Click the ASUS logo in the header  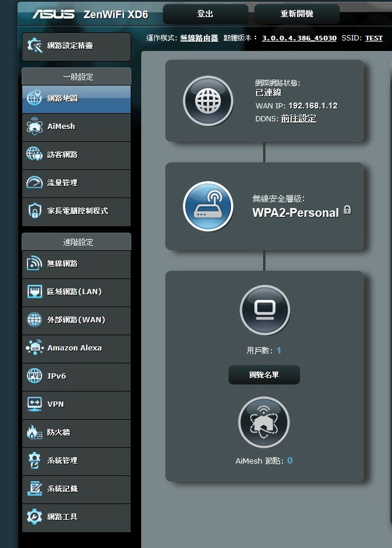[x=53, y=14]
